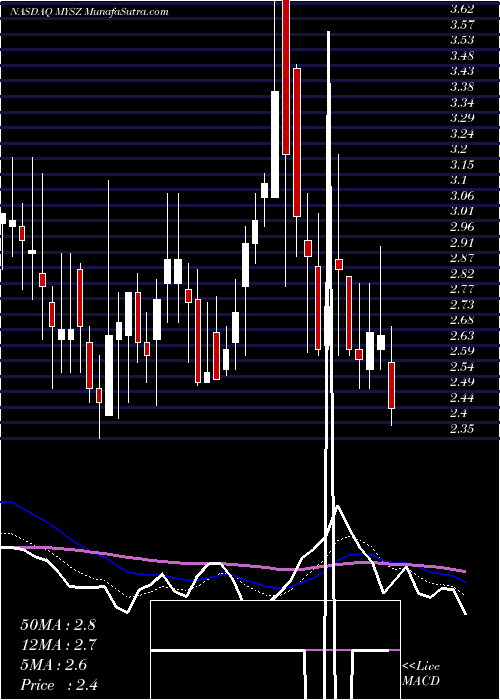Click the 3.15 price axis label
The image size is (500, 700).
462,165
